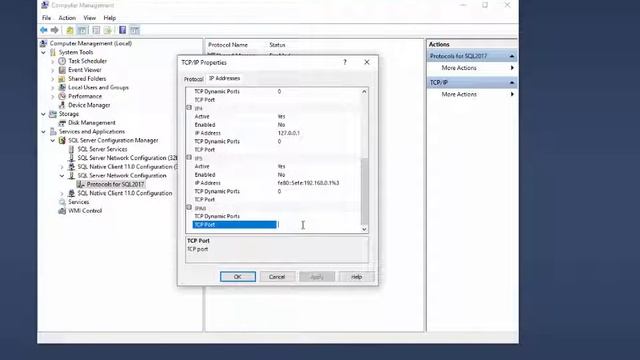Click the Cancel button
The height and width of the screenshot is (360, 640).
pos(277,277)
